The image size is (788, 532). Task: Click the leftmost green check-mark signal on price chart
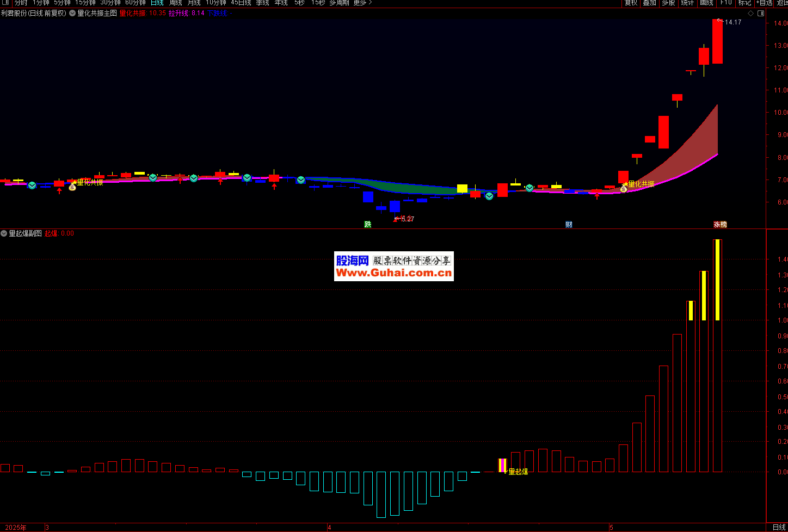pyautogui.click(x=32, y=185)
